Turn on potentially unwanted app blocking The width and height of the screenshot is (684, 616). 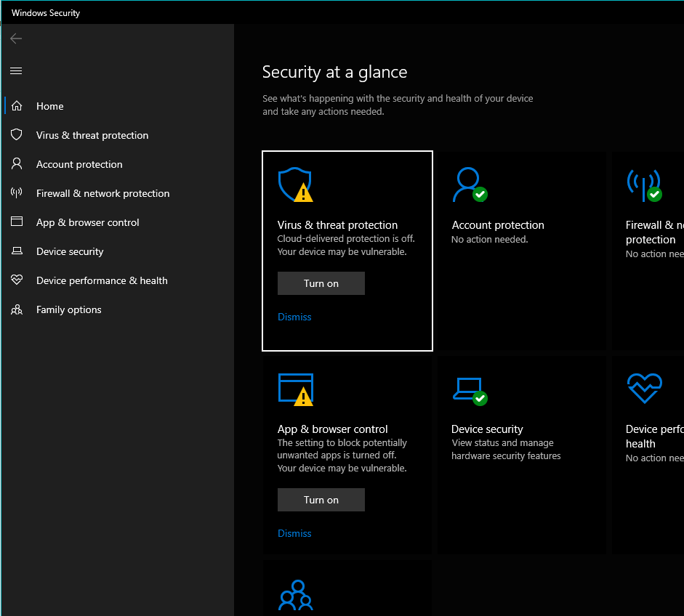[321, 500]
